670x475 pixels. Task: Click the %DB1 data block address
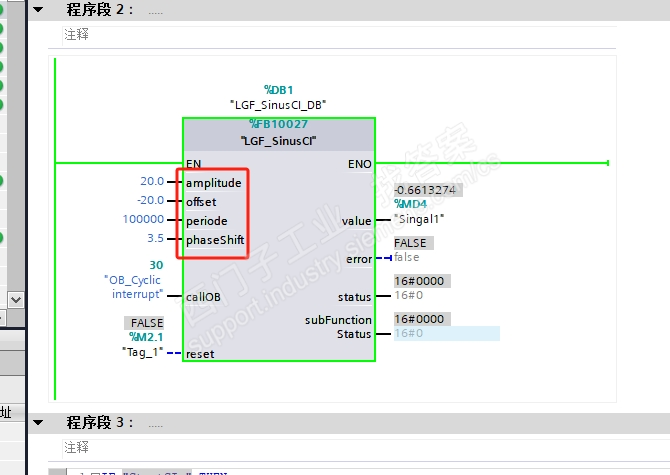point(279,90)
